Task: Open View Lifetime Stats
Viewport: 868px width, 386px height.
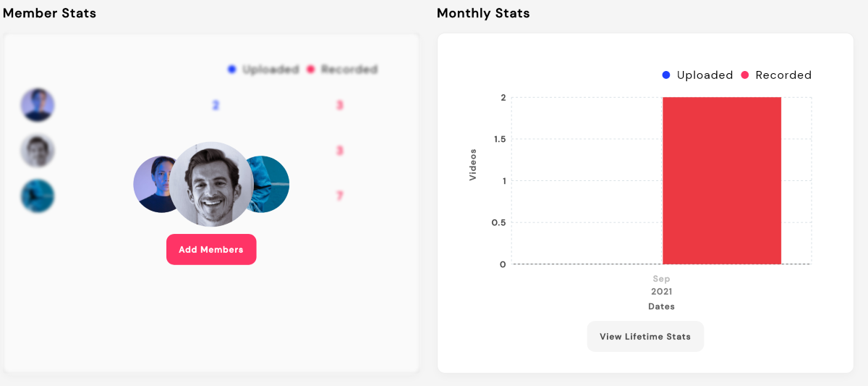Action: tap(645, 337)
